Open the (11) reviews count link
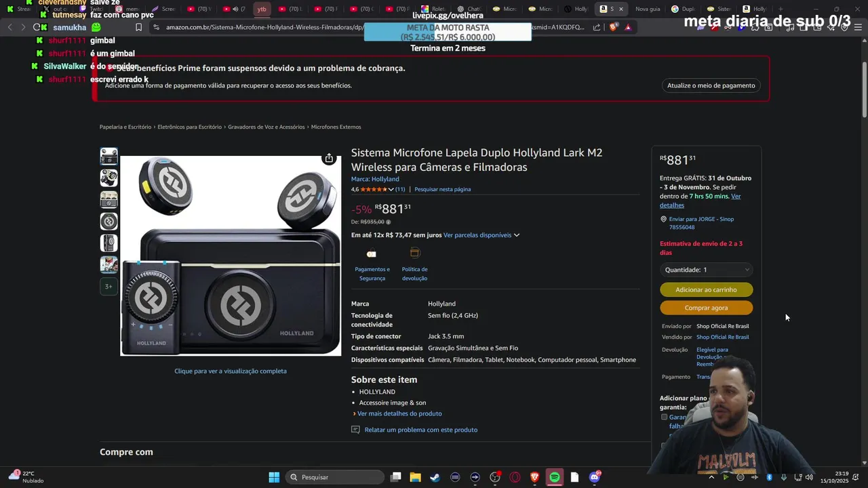The height and width of the screenshot is (488, 868). pos(400,189)
